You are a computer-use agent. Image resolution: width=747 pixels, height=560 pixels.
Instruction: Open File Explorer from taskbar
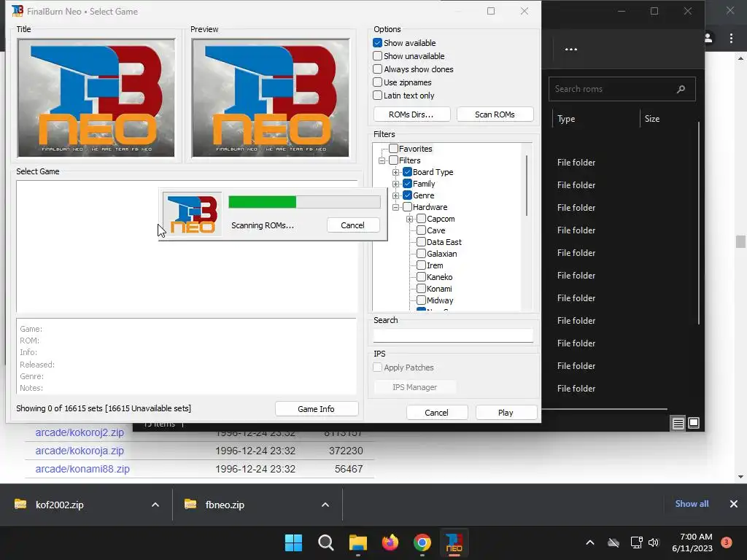point(357,542)
